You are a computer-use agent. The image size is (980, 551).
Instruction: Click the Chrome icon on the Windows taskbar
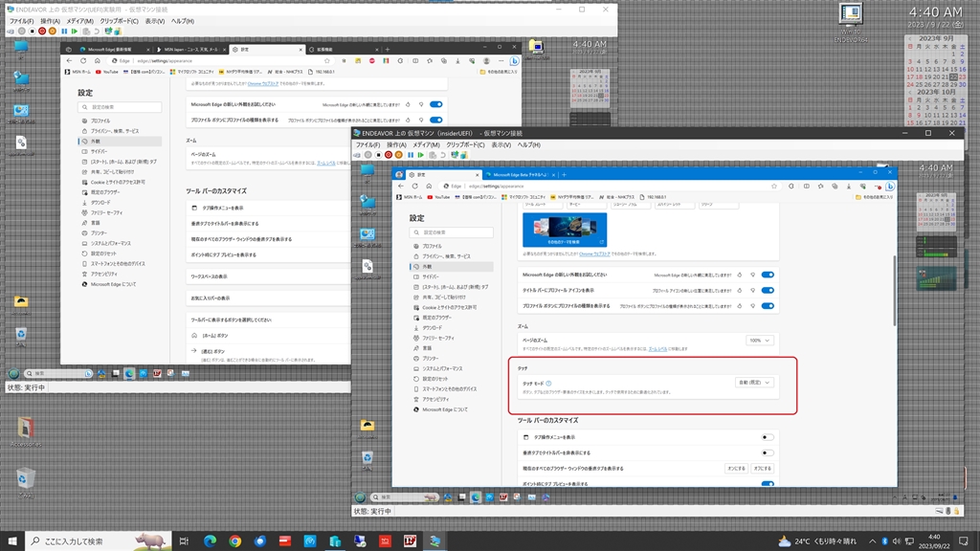(234, 541)
